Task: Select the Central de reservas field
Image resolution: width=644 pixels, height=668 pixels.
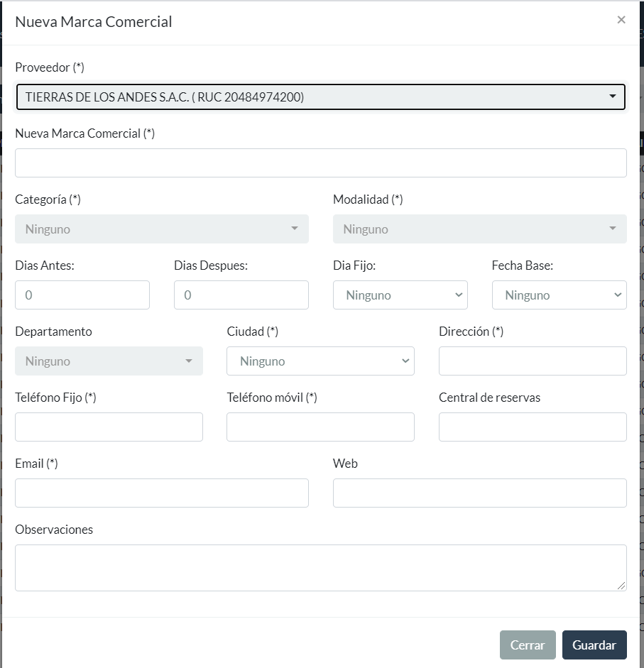Action: tap(533, 427)
